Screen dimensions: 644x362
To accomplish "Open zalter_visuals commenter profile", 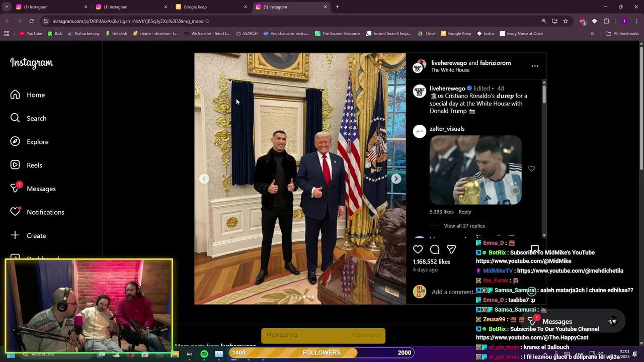I will [447, 129].
